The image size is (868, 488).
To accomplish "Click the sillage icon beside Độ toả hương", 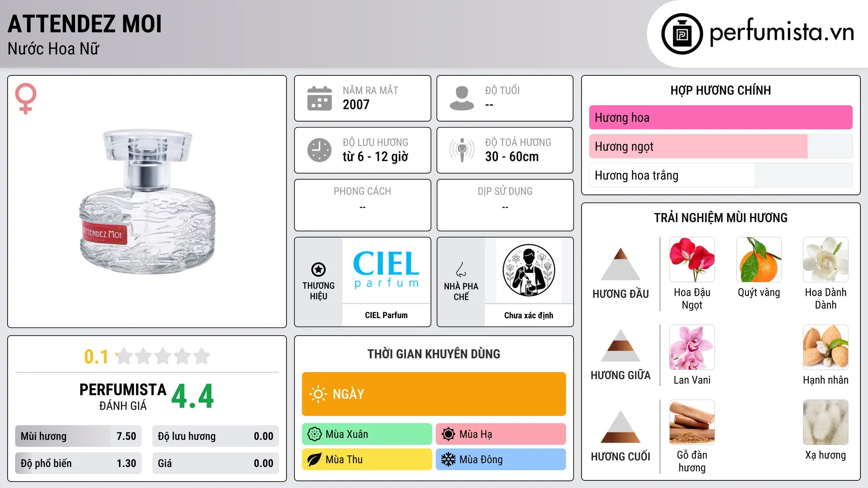I will (462, 150).
